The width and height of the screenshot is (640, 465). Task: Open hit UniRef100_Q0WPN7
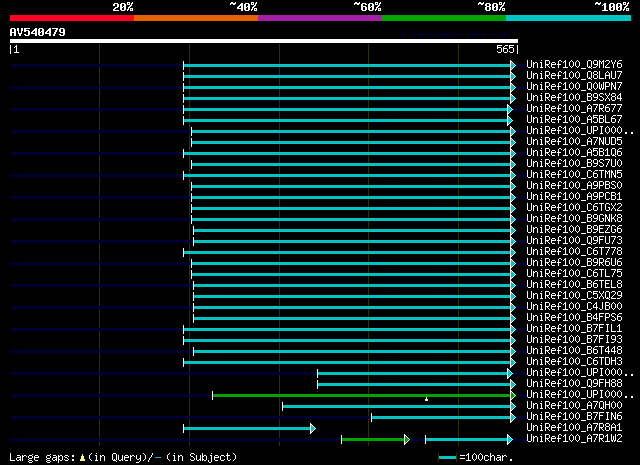pyautogui.click(x=574, y=86)
